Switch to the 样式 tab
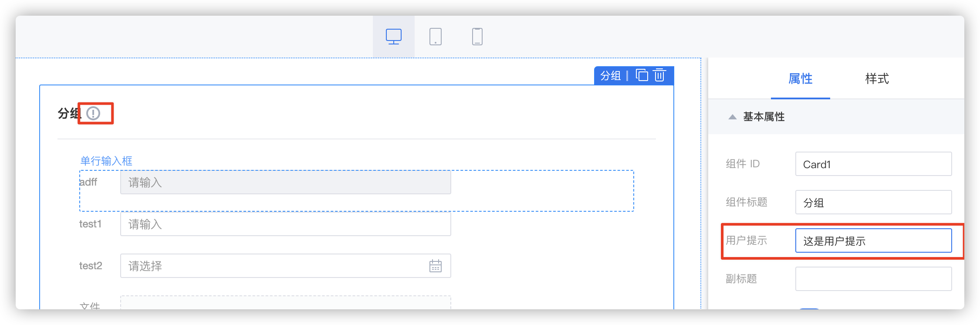Viewport: 980px width, 325px height. 876,79
